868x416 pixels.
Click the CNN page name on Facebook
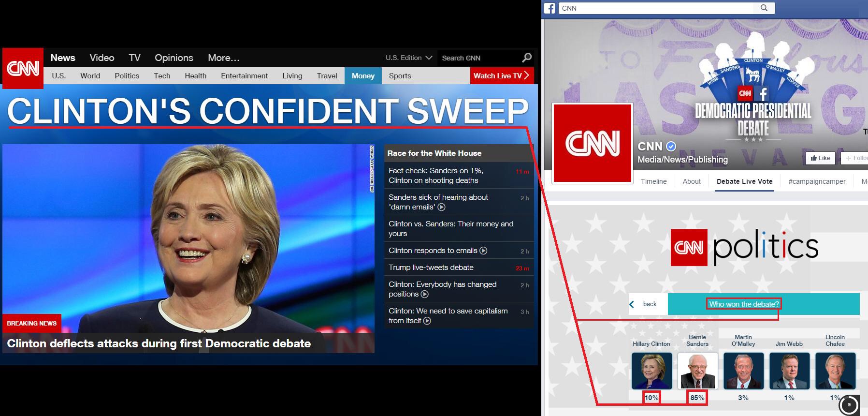tap(650, 147)
